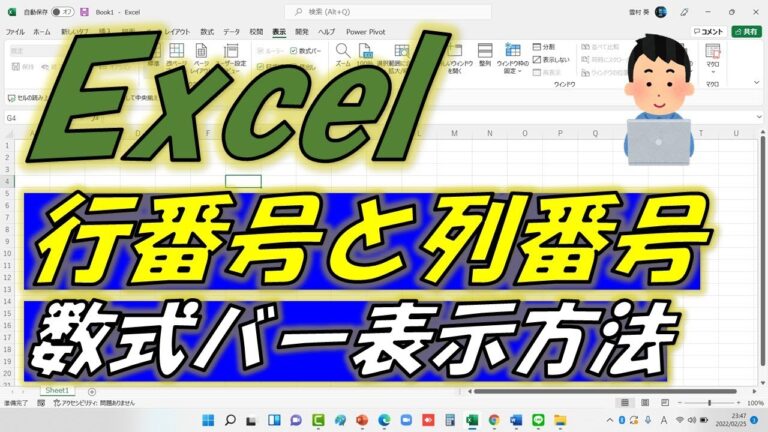Open Microsoft Edge from the taskbar
The width and height of the screenshot is (768, 432).
point(384,420)
